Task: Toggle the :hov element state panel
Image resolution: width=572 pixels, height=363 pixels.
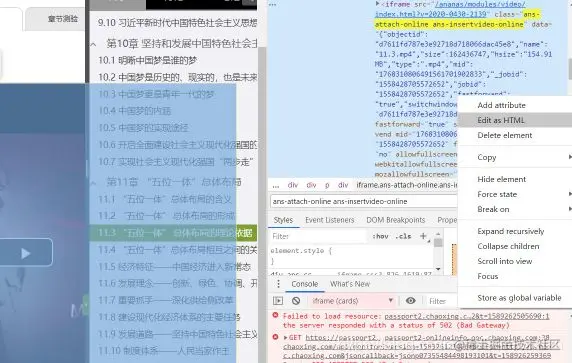Action: click(380, 236)
